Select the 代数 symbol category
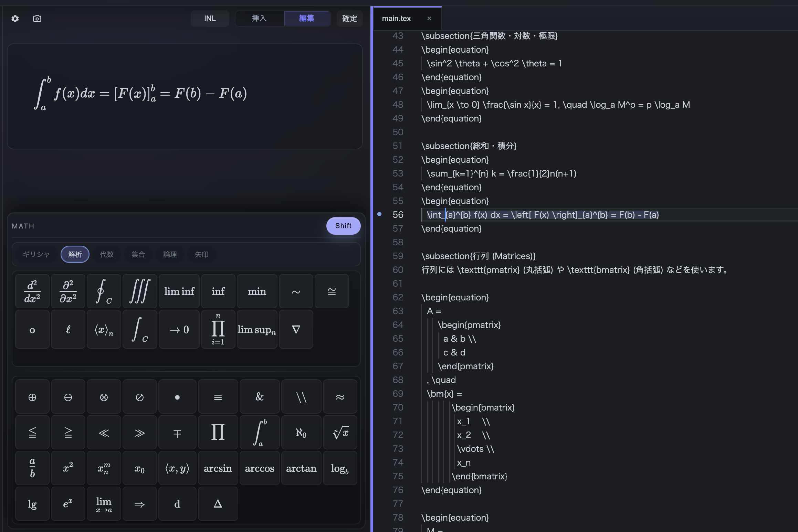Viewport: 798px width, 532px height. tap(107, 254)
